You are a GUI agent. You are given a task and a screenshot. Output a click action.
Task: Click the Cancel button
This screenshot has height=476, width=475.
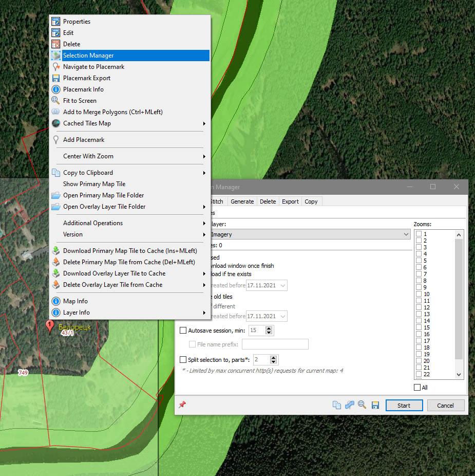pyautogui.click(x=445, y=405)
